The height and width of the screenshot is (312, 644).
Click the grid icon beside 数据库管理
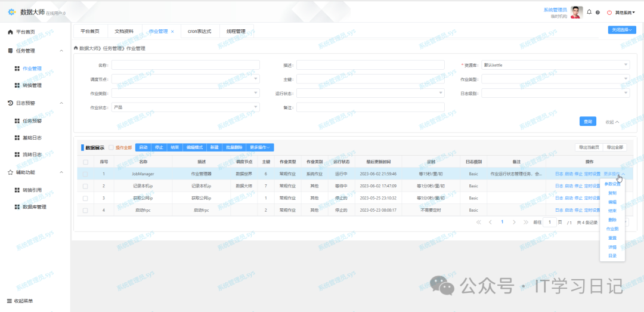(17, 207)
